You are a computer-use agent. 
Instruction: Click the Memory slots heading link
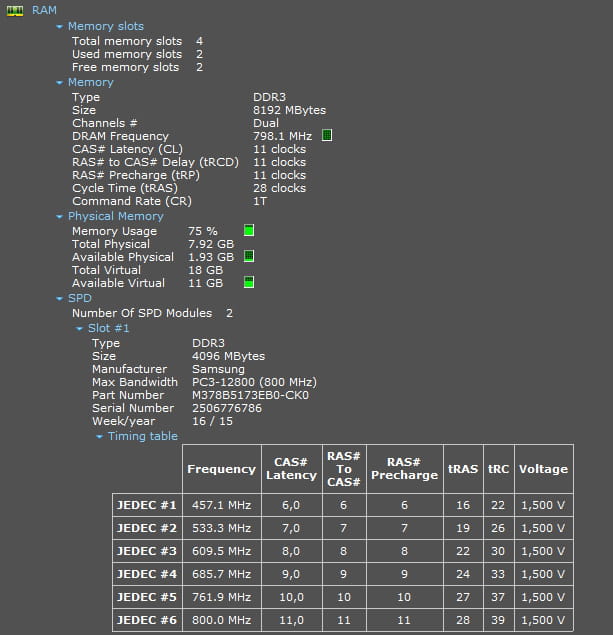(106, 26)
